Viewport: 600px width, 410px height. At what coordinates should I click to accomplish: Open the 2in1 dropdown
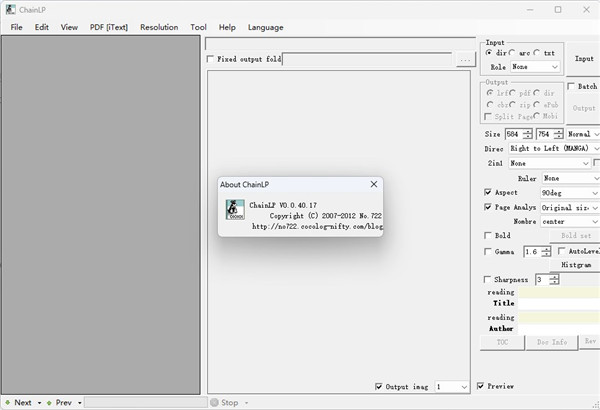549,163
